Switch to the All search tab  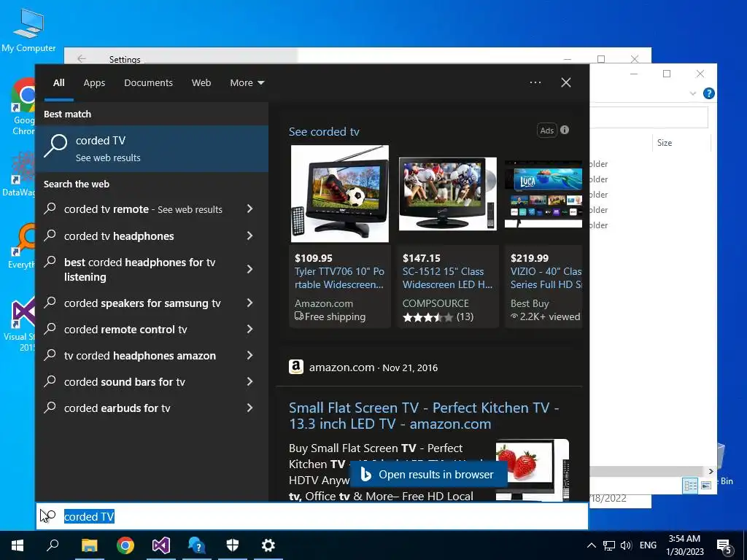click(x=59, y=82)
